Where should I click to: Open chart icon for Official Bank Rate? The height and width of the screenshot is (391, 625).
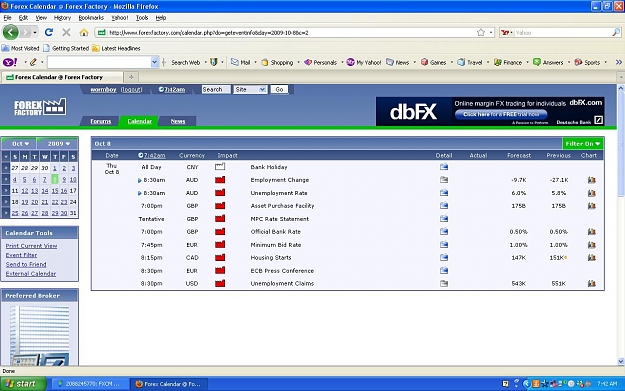coord(592,232)
